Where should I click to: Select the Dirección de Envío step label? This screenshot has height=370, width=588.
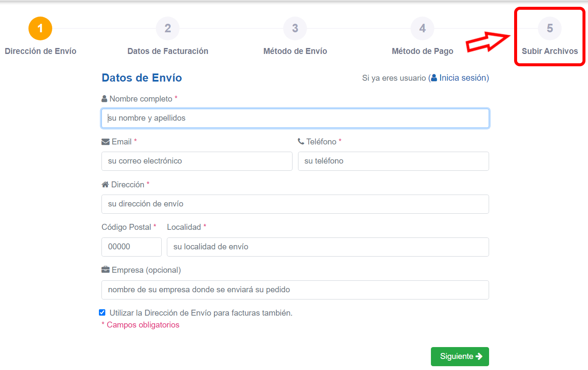tap(40, 51)
